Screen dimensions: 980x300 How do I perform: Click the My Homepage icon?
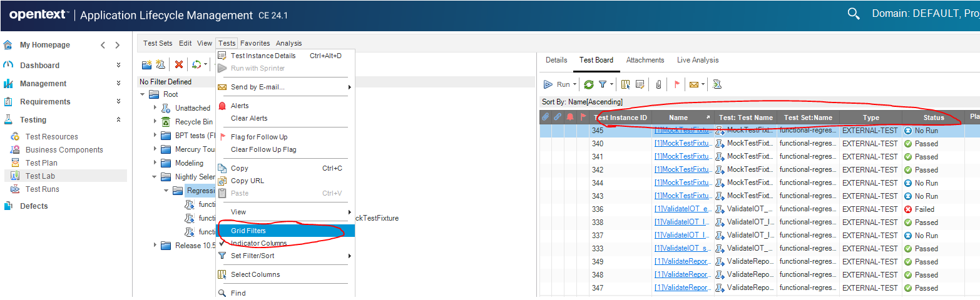pyautogui.click(x=8, y=45)
